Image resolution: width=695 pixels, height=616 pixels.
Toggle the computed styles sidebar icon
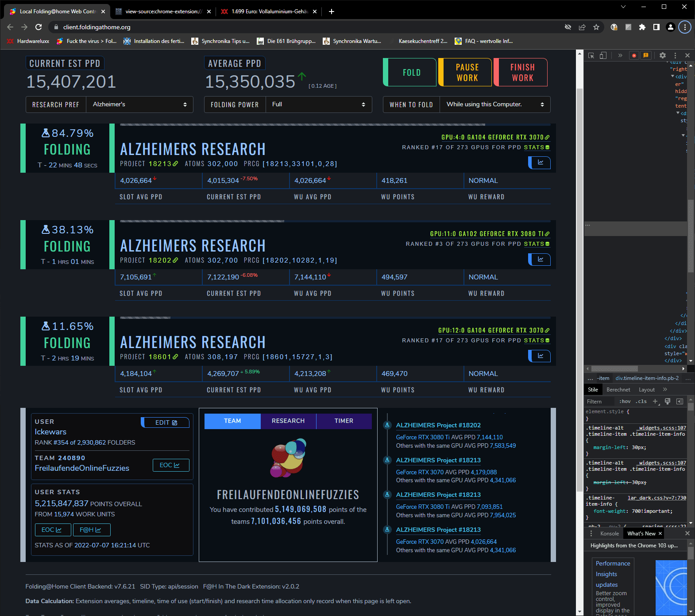tap(680, 401)
